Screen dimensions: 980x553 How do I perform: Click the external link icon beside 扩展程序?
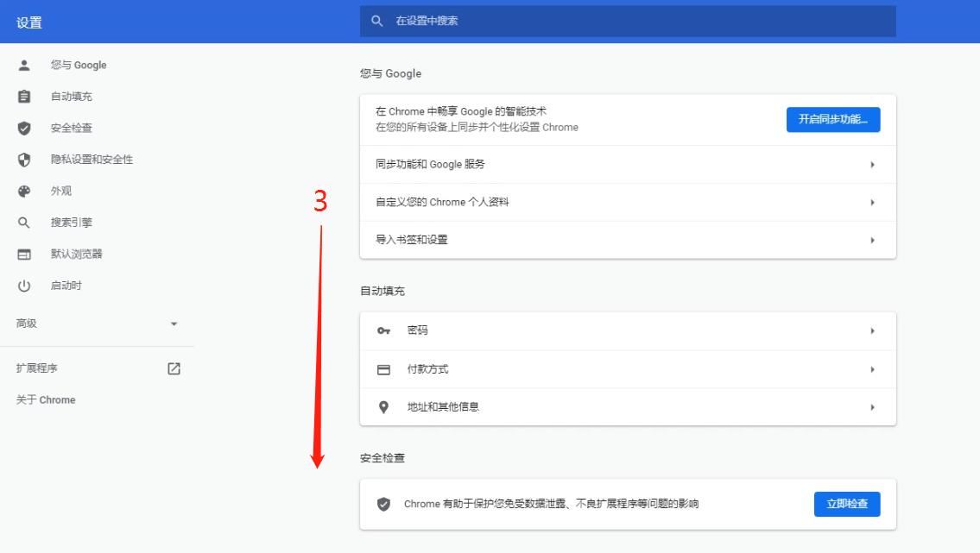[174, 368]
